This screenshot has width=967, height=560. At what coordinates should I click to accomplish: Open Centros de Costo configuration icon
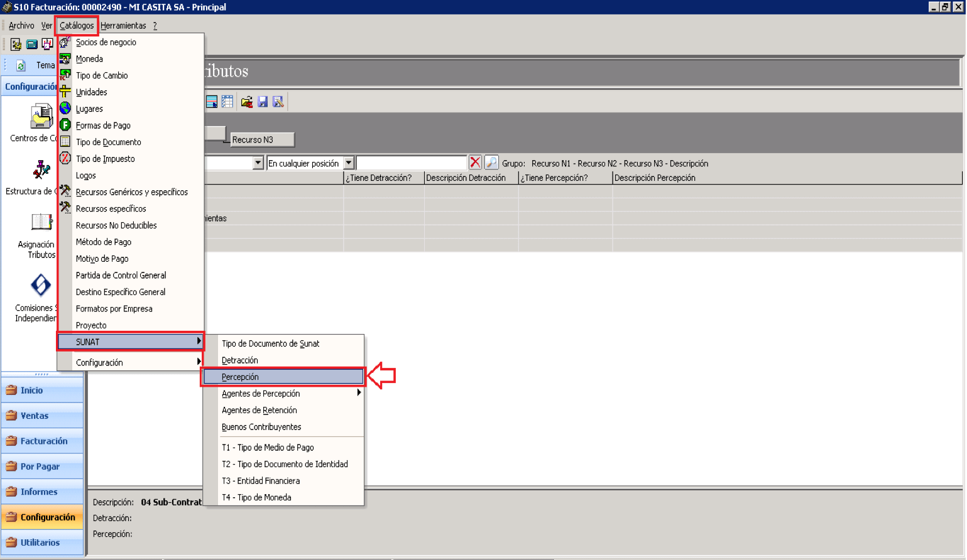41,117
